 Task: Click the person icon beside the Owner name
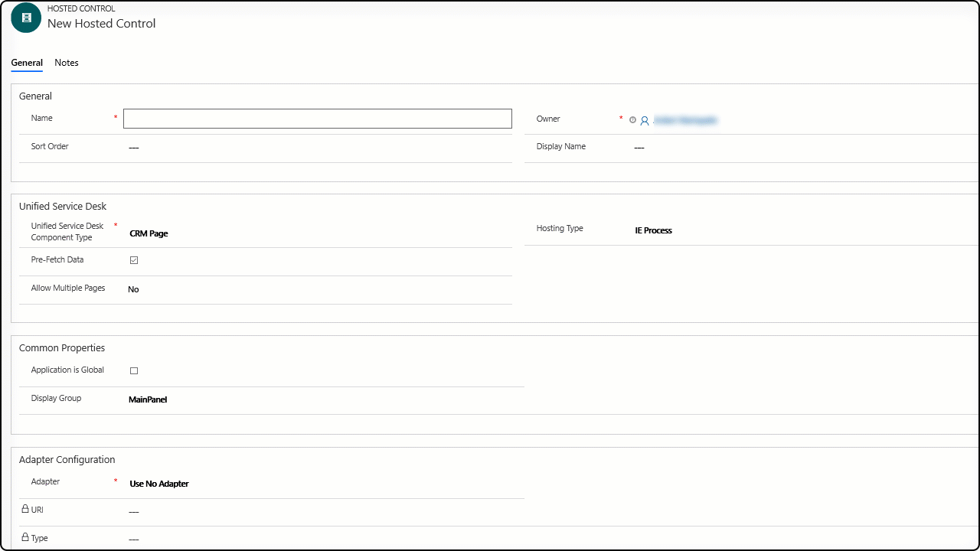pyautogui.click(x=644, y=120)
